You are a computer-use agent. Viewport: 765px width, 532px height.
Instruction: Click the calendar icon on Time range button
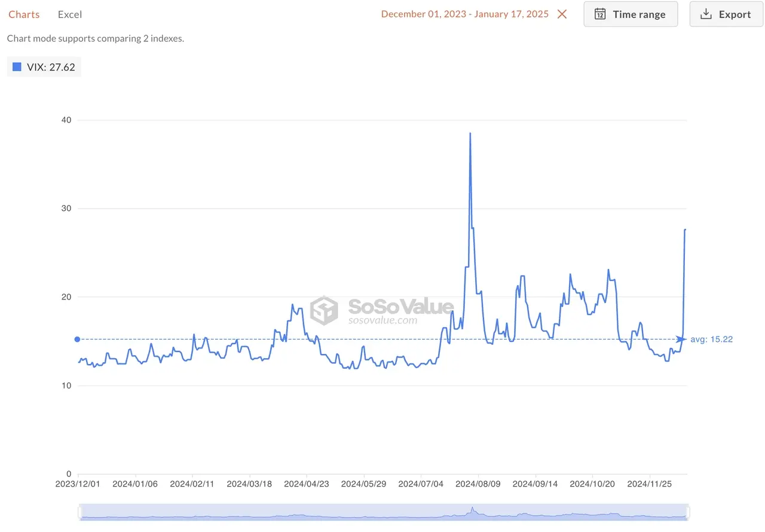pyautogui.click(x=599, y=14)
